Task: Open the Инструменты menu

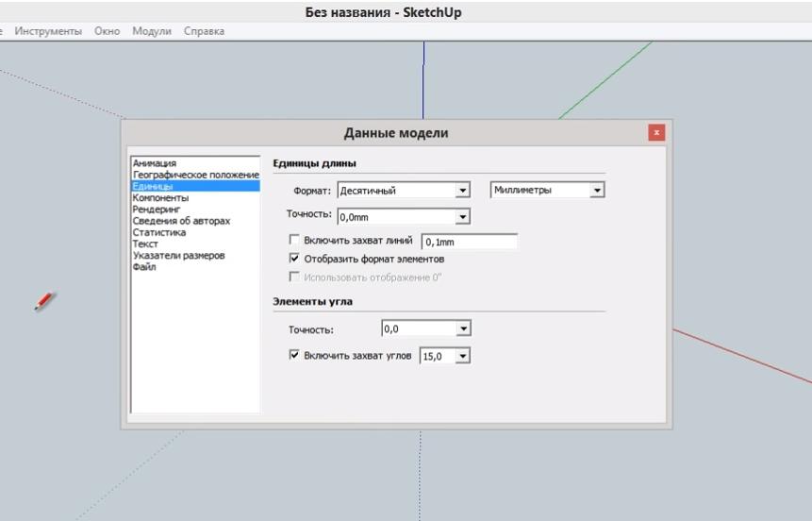Action: pos(48,31)
